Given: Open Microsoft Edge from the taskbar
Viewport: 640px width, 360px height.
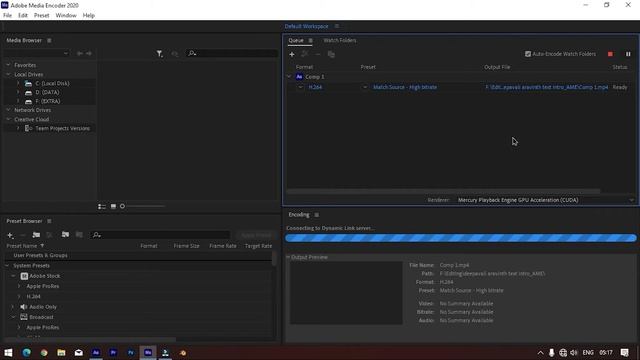Looking at the screenshot, I should click(x=27, y=353).
